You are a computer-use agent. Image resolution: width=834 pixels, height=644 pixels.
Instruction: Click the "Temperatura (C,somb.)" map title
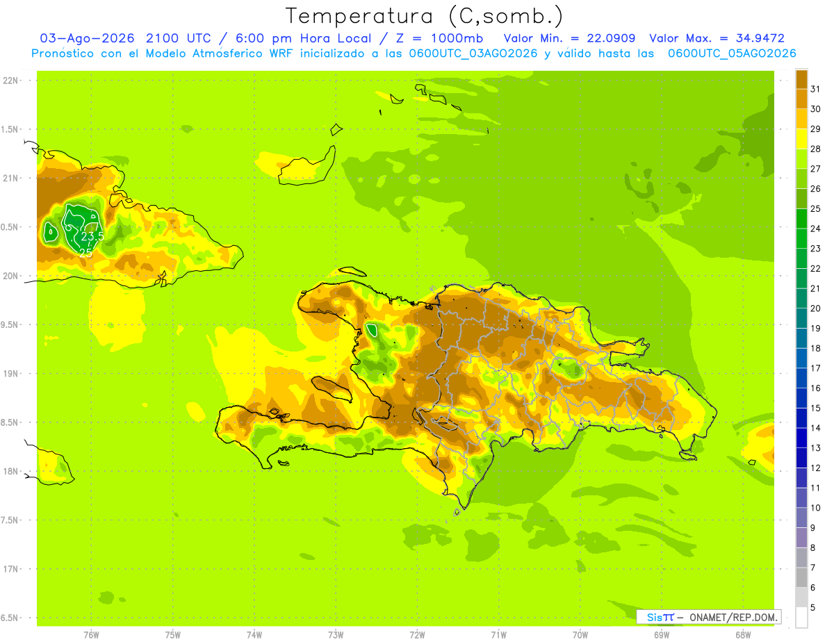coord(424,16)
